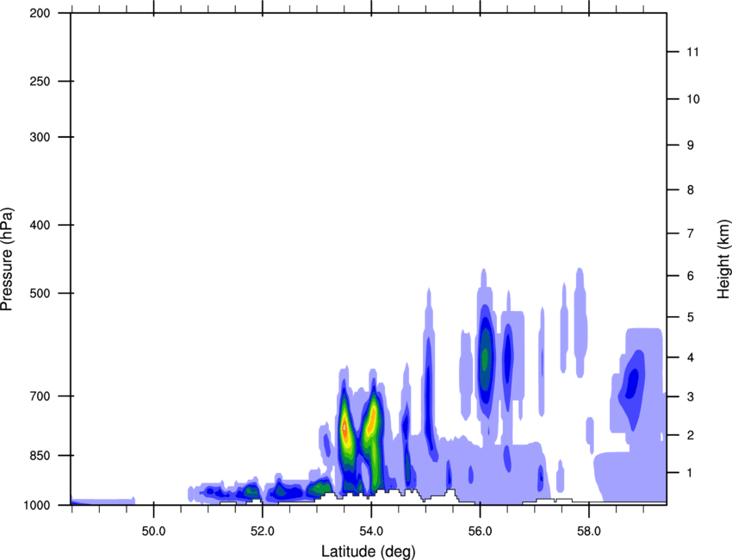
Task: Click the 200 pressure tick label
Action: (x=40, y=13)
